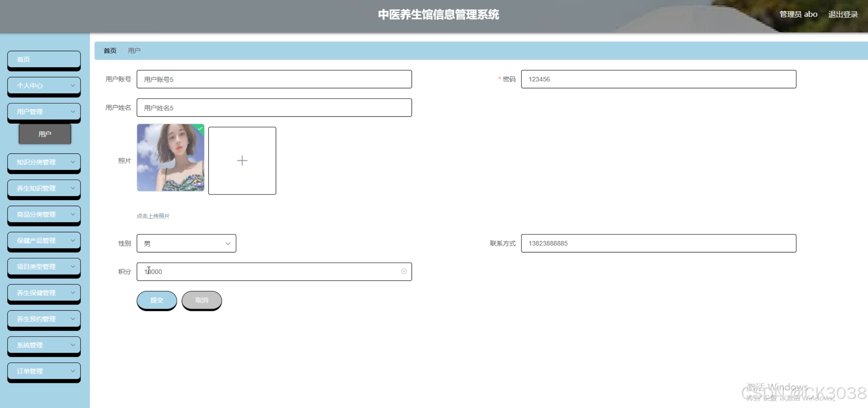Focus the 密码 password input field
The image size is (868, 408).
[658, 79]
